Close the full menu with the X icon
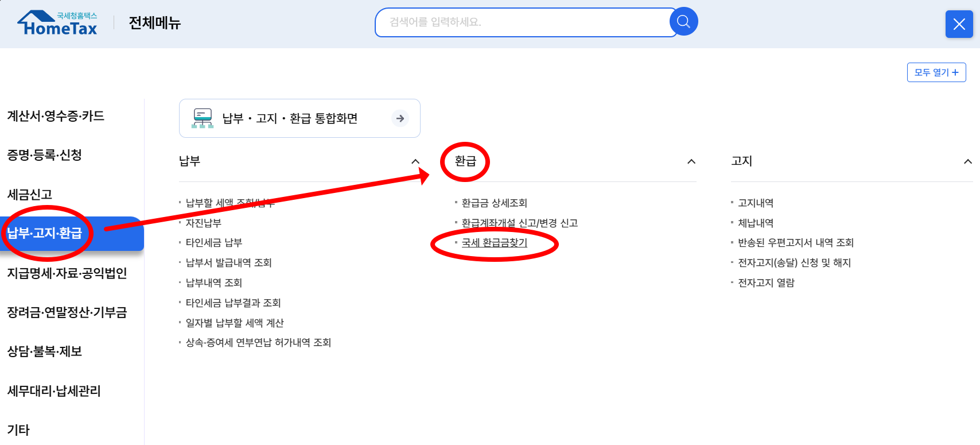This screenshot has width=980, height=445. [x=959, y=24]
